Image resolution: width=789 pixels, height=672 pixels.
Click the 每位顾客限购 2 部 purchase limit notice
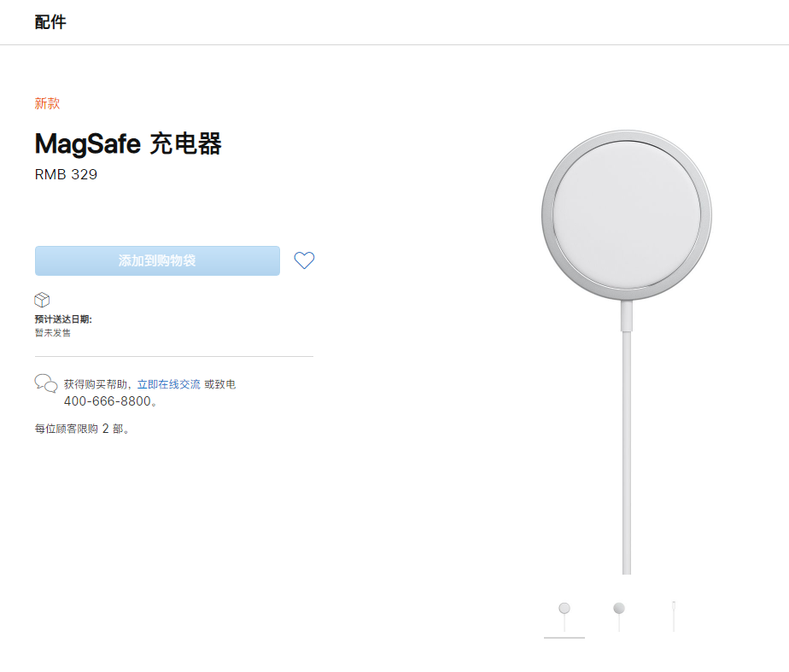(81, 429)
